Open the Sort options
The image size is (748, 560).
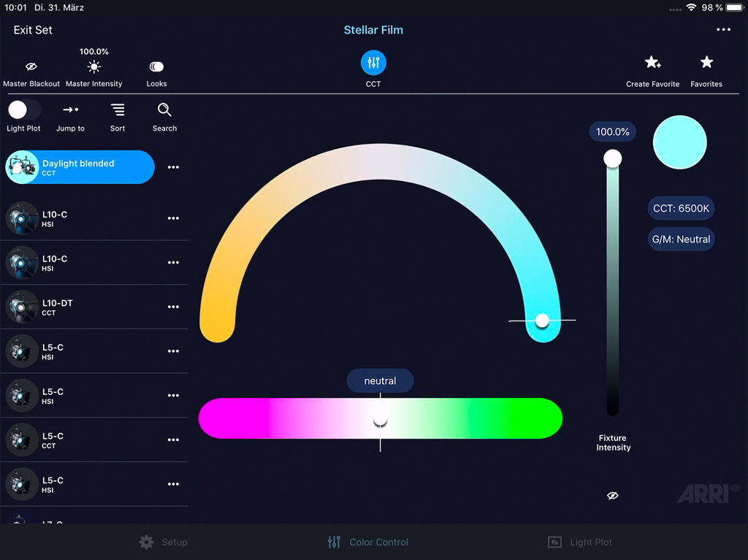(118, 110)
